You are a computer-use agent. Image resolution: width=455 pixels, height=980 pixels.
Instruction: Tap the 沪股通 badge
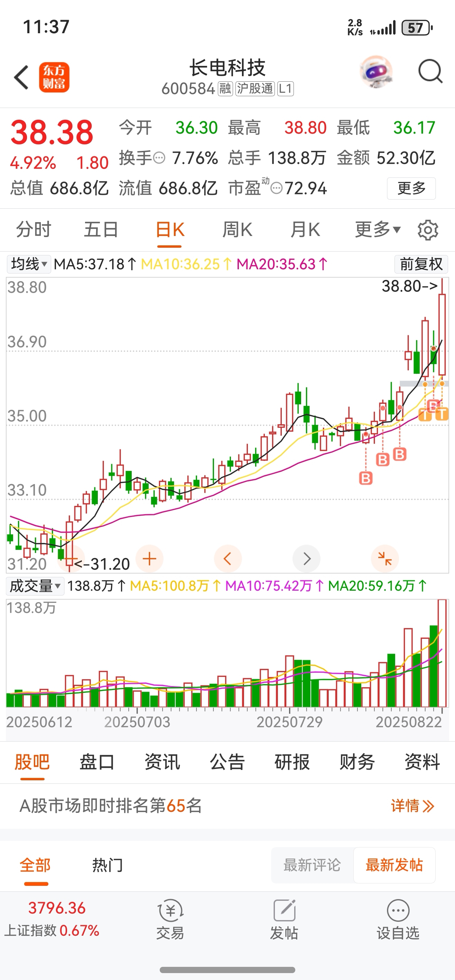255,89
